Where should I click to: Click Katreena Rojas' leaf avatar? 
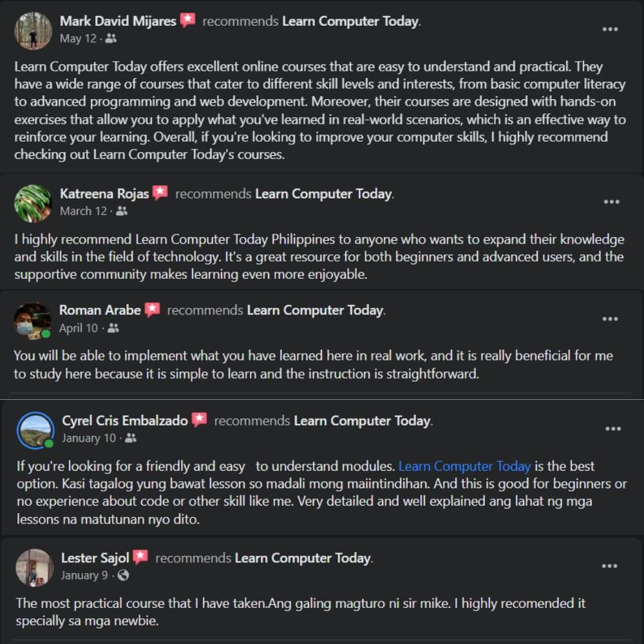point(33,203)
